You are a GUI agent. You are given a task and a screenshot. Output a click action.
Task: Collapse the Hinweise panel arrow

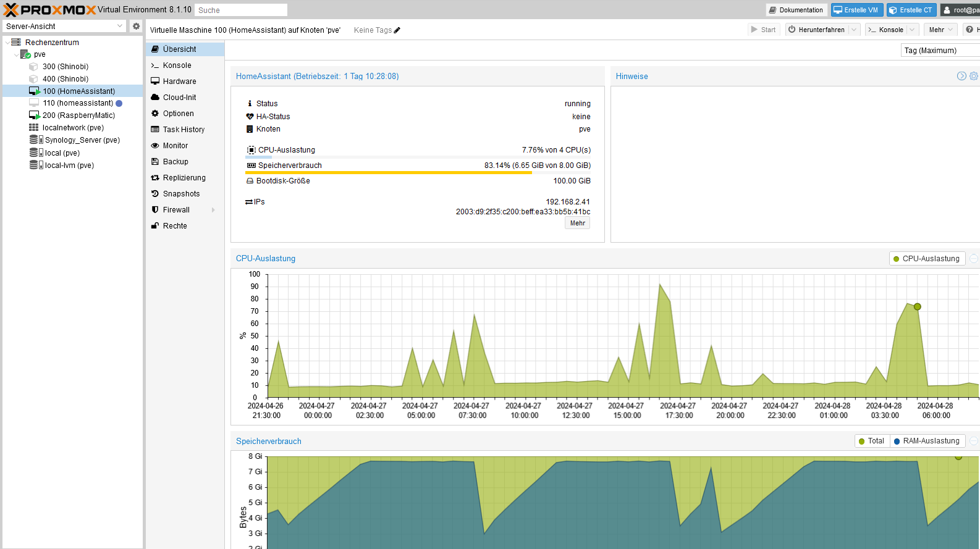coord(961,76)
